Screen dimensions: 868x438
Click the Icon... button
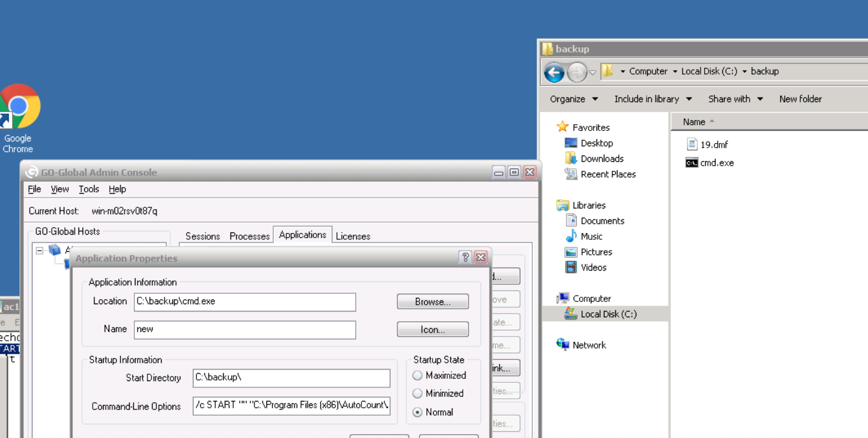pos(433,330)
